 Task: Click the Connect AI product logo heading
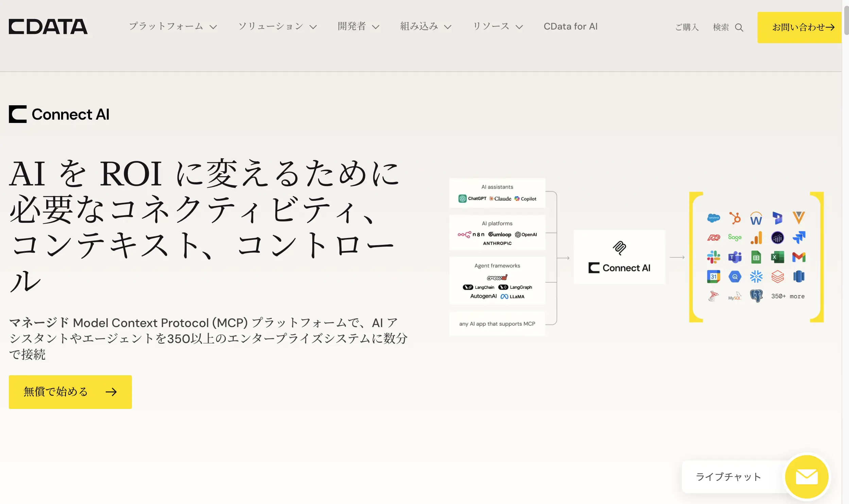pos(59,114)
